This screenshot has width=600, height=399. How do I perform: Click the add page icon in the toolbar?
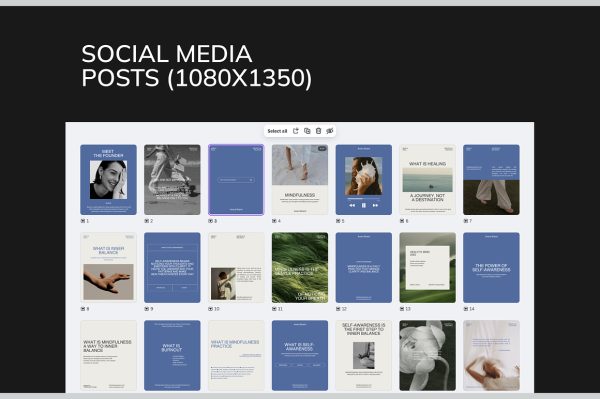(x=296, y=131)
